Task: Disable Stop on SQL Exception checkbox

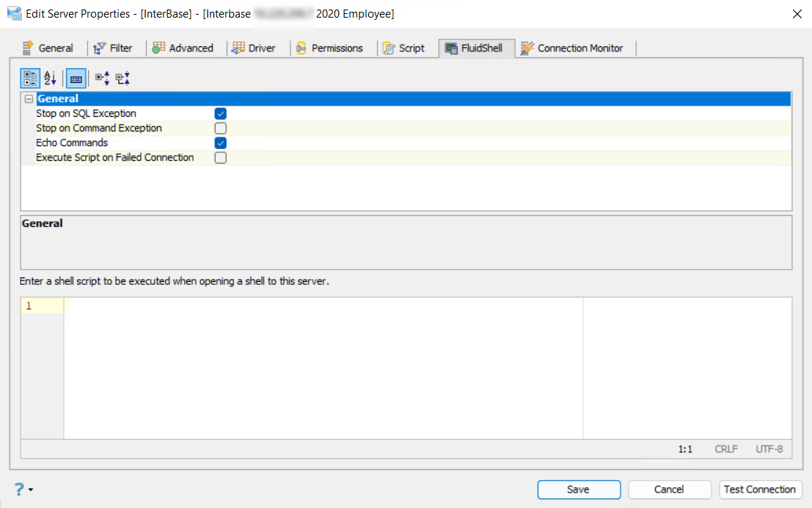Action: pyautogui.click(x=221, y=114)
